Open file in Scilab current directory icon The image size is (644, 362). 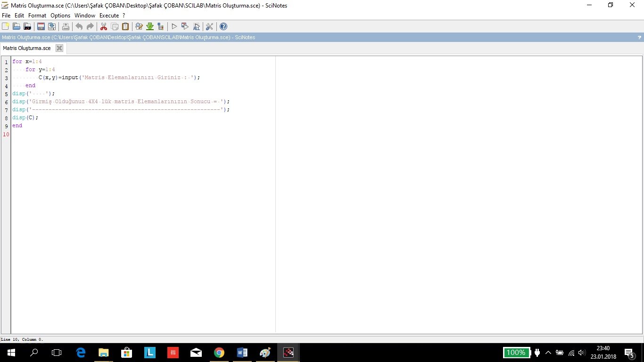point(27,26)
